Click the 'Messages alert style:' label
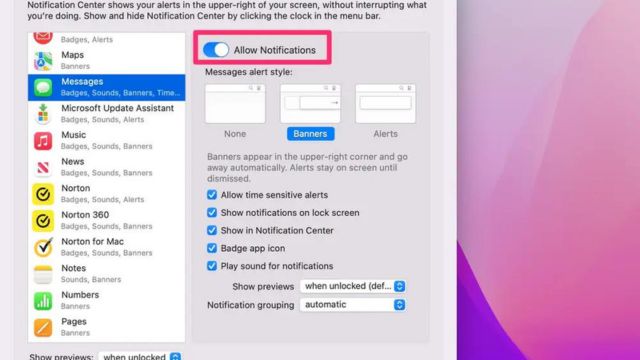 coord(249,72)
